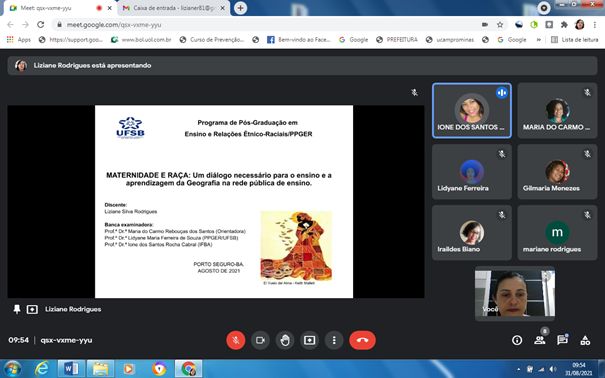Show participants list icon
The image size is (605, 378).
[540, 340]
